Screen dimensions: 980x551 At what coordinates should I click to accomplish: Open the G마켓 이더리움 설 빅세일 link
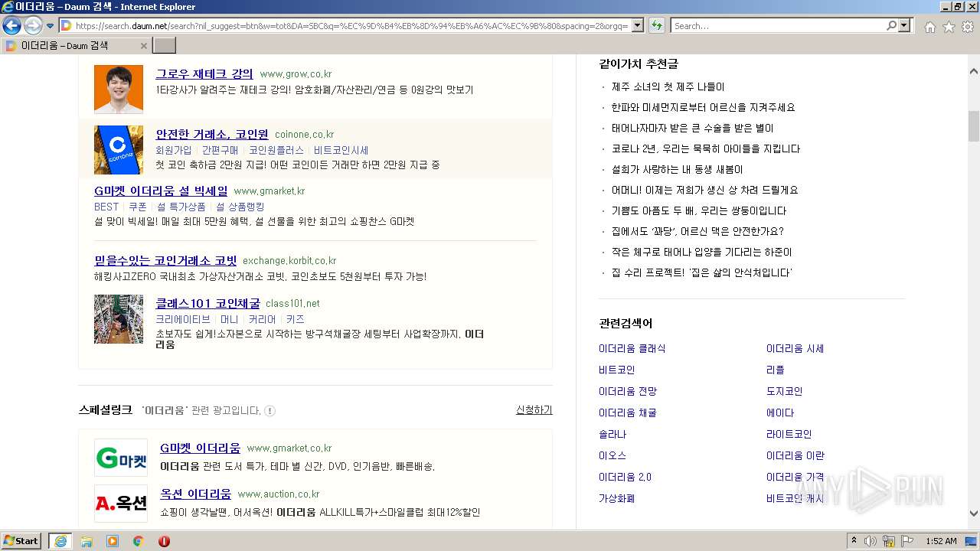[161, 191]
